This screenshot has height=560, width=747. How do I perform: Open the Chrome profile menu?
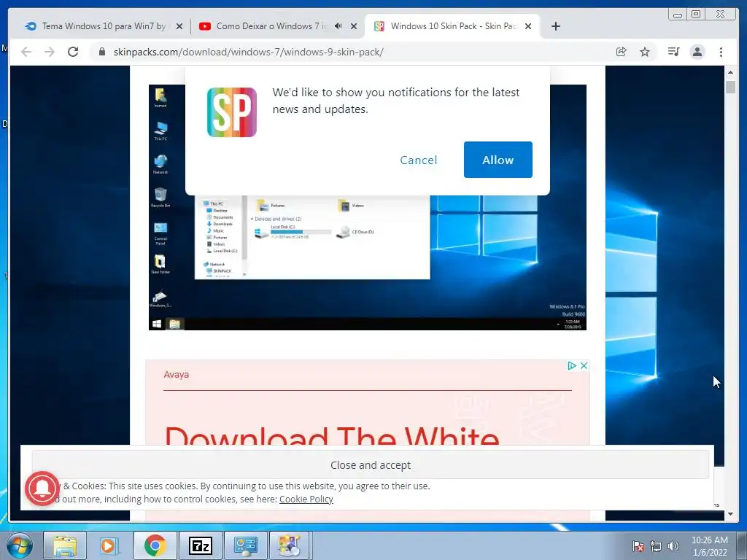[x=697, y=52]
